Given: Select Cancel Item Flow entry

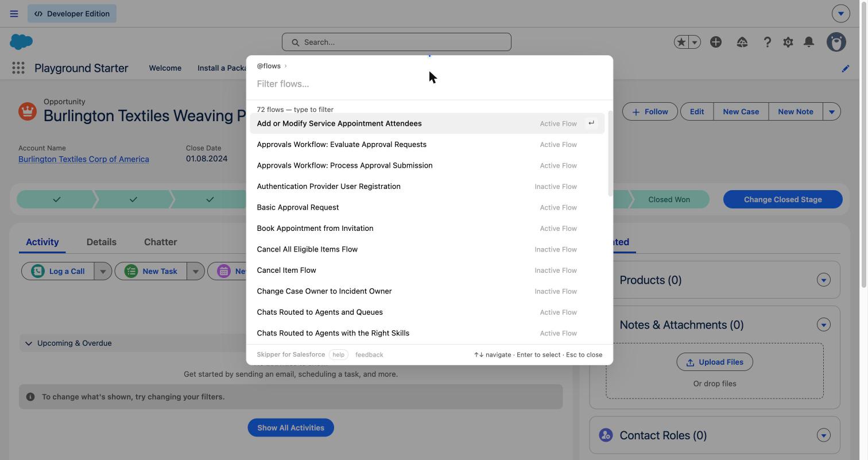Looking at the screenshot, I should point(427,270).
